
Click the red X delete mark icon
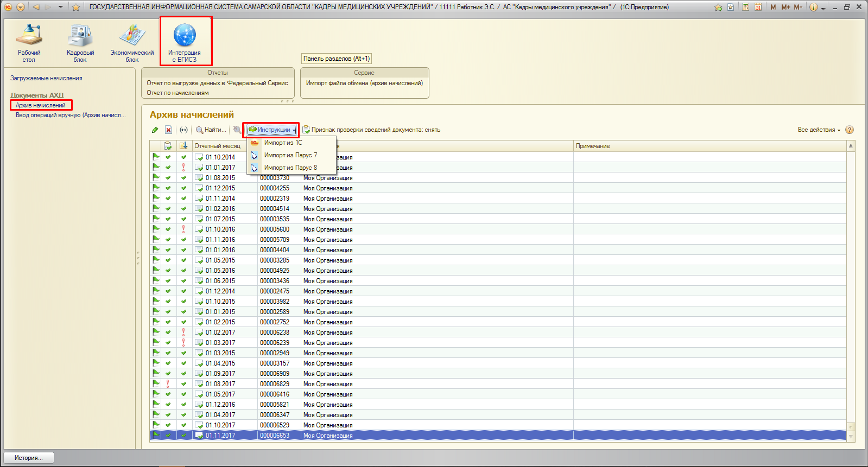pos(169,130)
